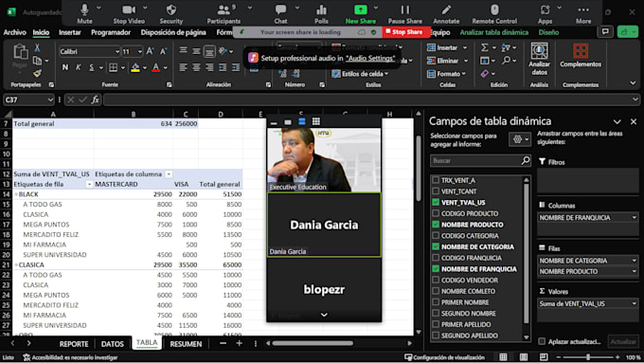Check the CODIGO PRODUCTO field
The image size is (644, 363).
[x=436, y=213]
